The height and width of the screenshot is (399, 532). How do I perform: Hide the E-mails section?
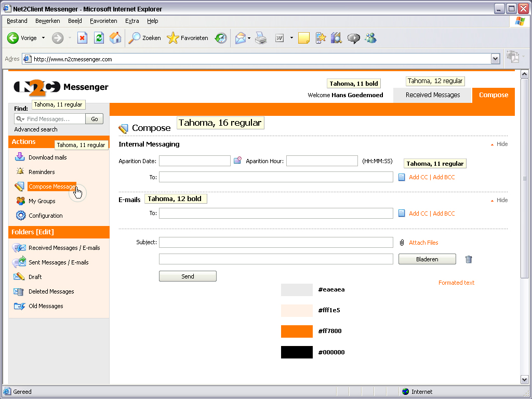coord(499,200)
